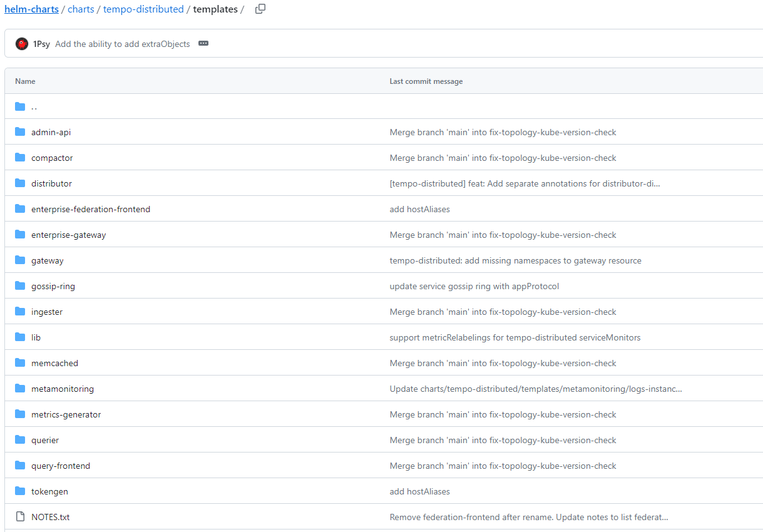Open the tokengen folder
Viewport: 763px width, 532px height.
49,491
